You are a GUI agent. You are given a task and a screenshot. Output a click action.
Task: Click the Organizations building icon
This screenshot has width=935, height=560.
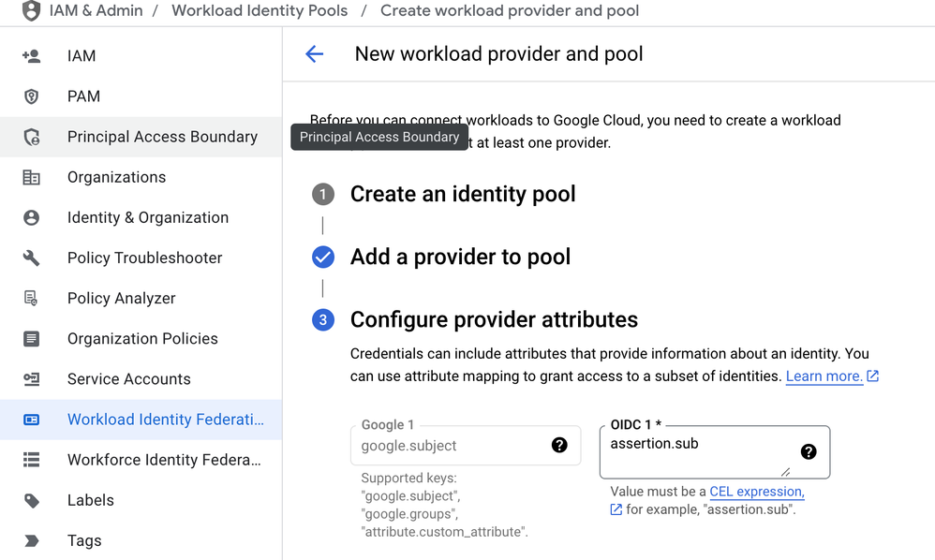tap(31, 178)
